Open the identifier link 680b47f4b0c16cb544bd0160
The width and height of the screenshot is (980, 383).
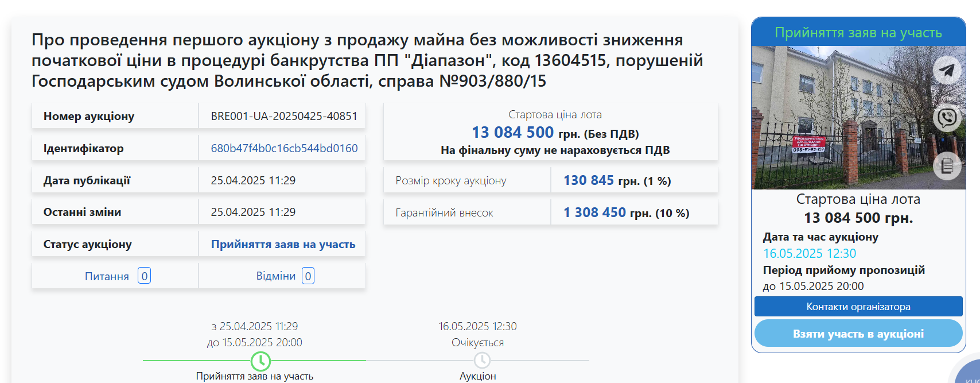click(284, 148)
